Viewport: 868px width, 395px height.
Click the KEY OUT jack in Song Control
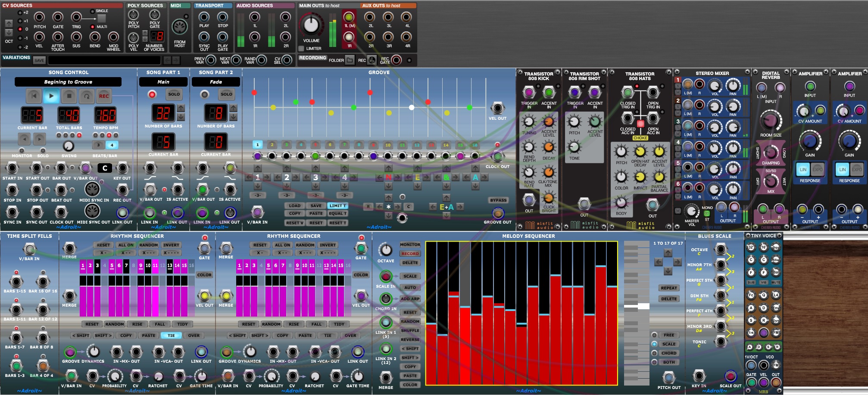click(122, 168)
